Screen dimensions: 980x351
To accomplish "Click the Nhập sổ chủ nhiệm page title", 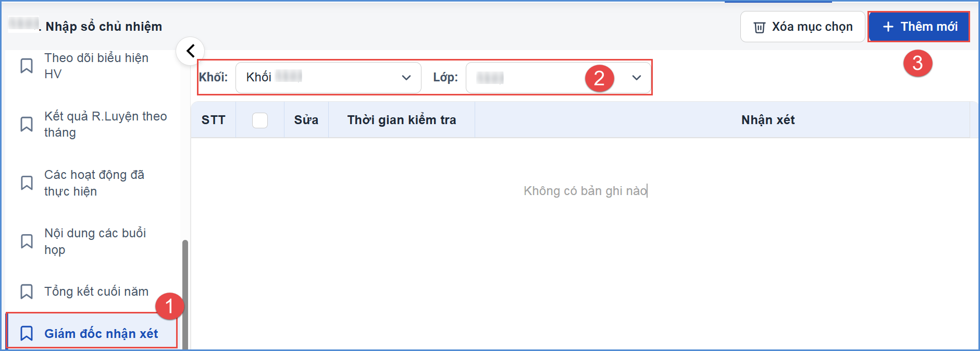I will coord(104,27).
